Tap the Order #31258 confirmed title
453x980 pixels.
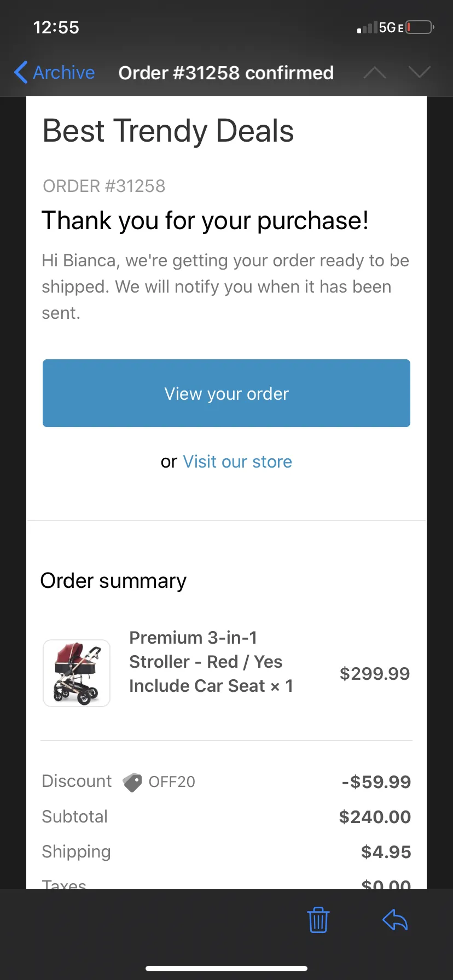click(226, 73)
